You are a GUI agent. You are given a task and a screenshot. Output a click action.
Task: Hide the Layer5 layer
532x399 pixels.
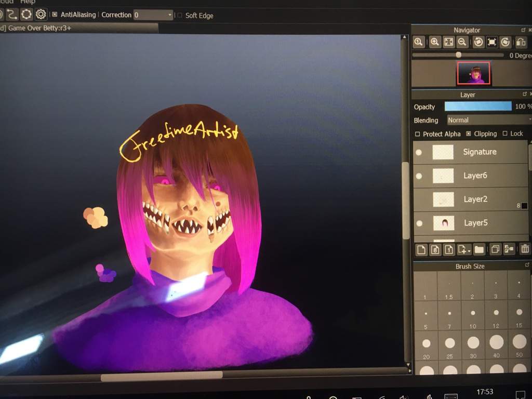[419, 223]
